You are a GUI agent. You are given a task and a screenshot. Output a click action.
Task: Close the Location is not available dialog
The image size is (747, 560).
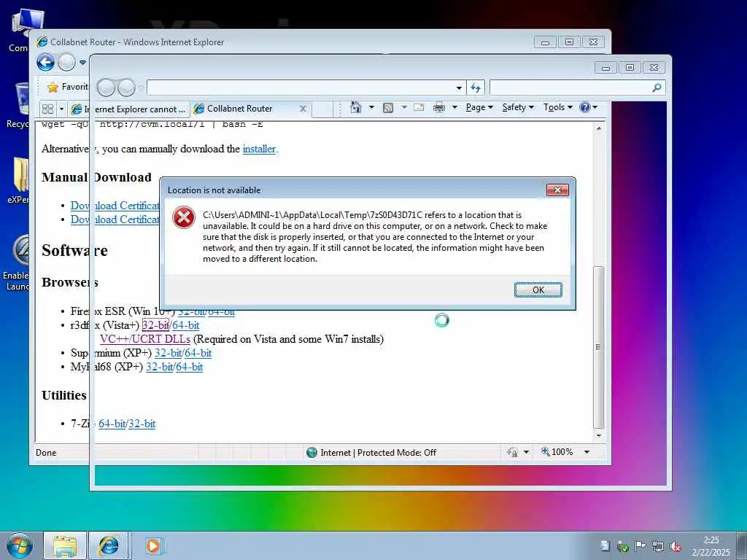pyautogui.click(x=557, y=190)
